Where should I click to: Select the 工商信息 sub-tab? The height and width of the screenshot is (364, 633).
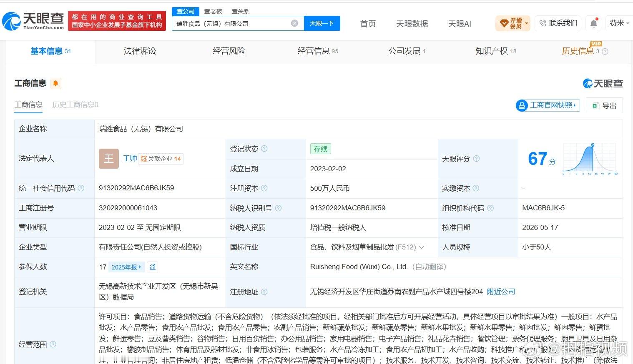coord(28,105)
